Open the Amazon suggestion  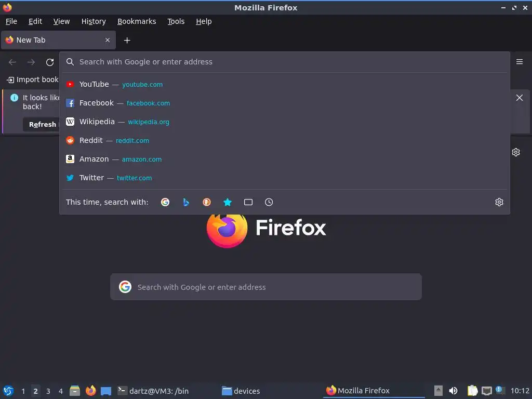(x=284, y=159)
